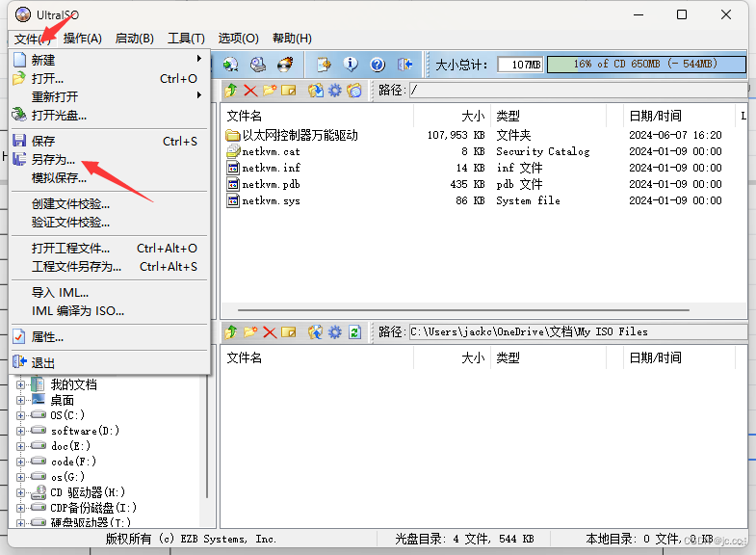Select 创建文件校验... menu entry
The height and width of the screenshot is (555, 756).
pyautogui.click(x=110, y=203)
